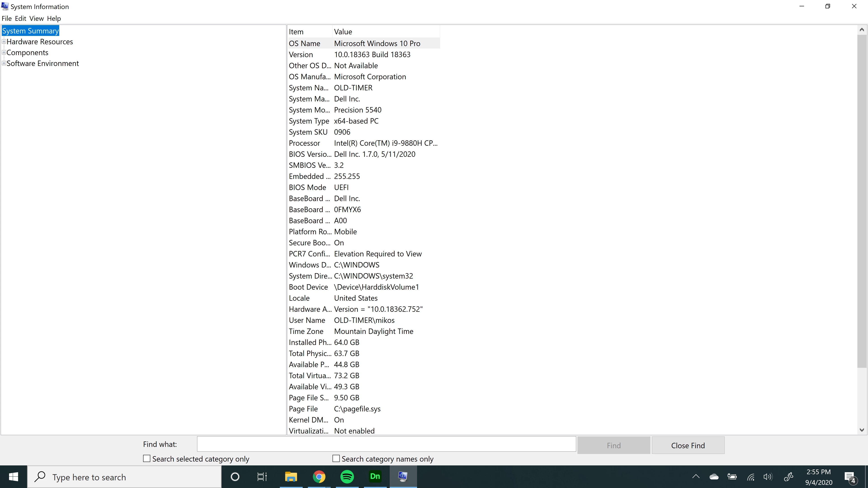Image resolution: width=868 pixels, height=488 pixels.
Task: Open Google Chrome from the taskbar
Action: click(319, 476)
